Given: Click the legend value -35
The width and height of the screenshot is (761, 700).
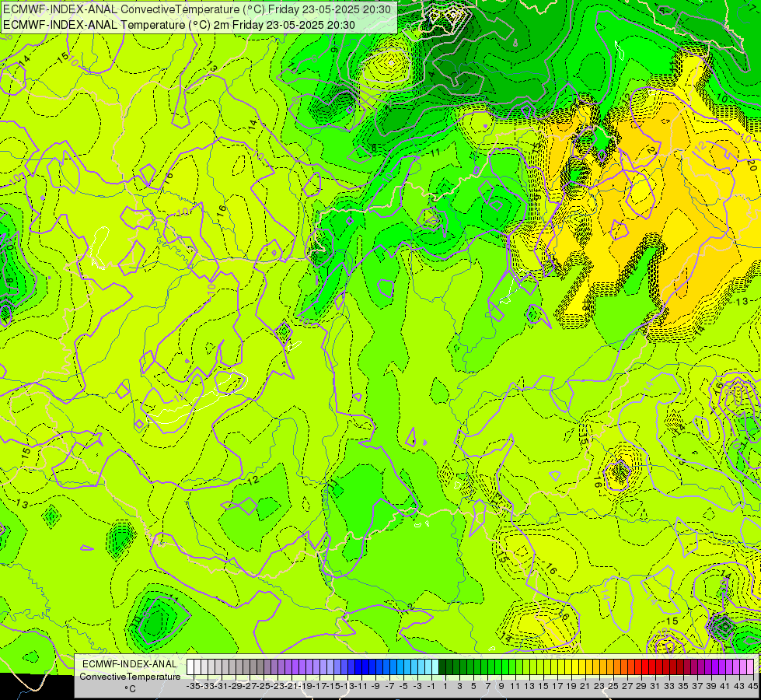Looking at the screenshot, I should (194, 687).
